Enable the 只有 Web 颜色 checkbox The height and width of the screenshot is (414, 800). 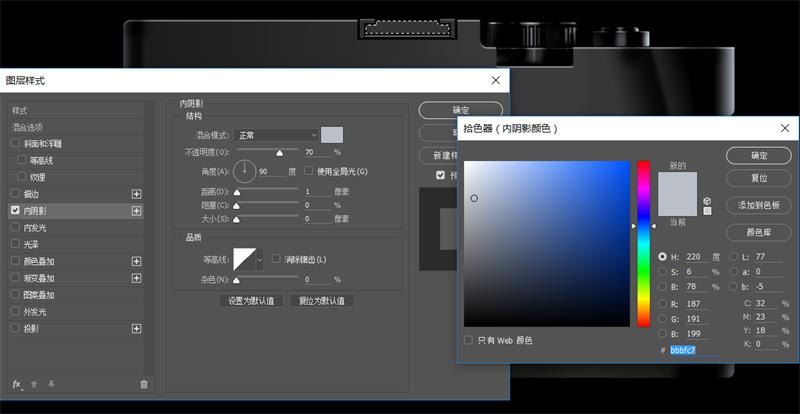pyautogui.click(x=469, y=340)
